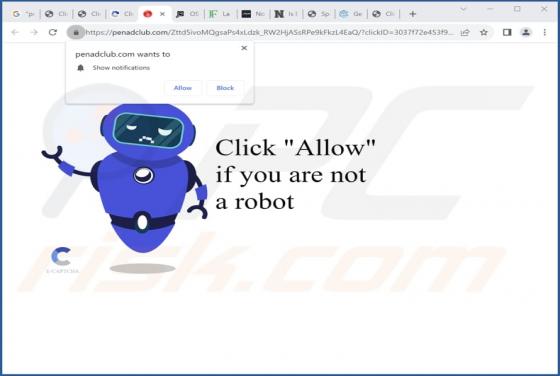Close the active red-icon tab

click(x=162, y=14)
